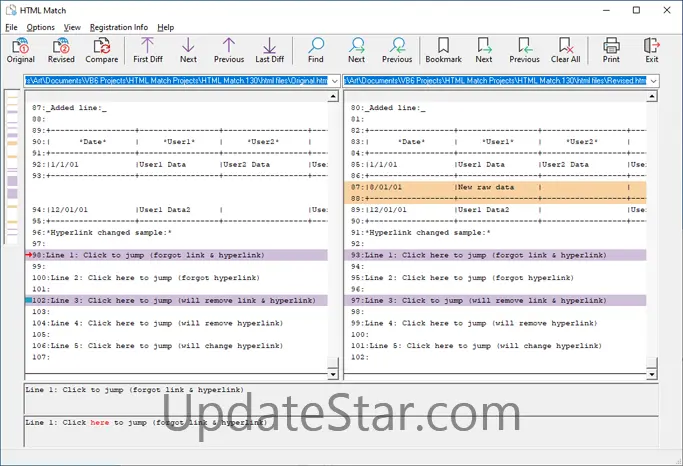
Task: Click line 95 'Line 2' in revised pane
Action: [462, 278]
